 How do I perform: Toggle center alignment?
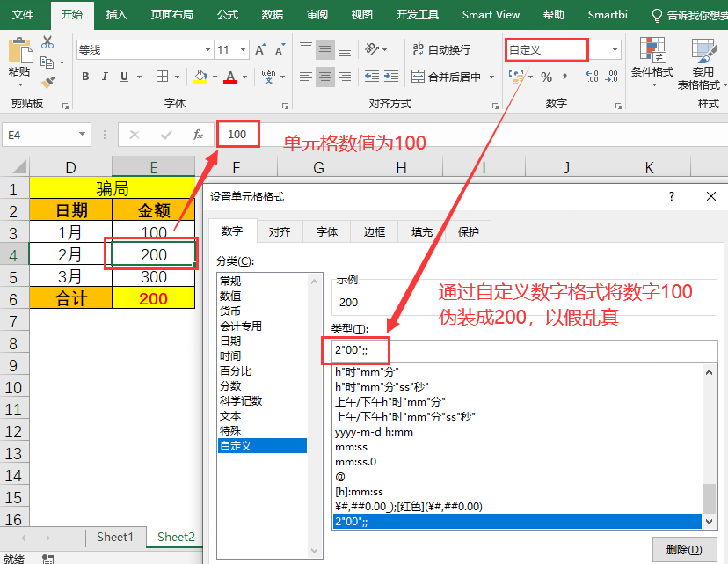[x=324, y=75]
